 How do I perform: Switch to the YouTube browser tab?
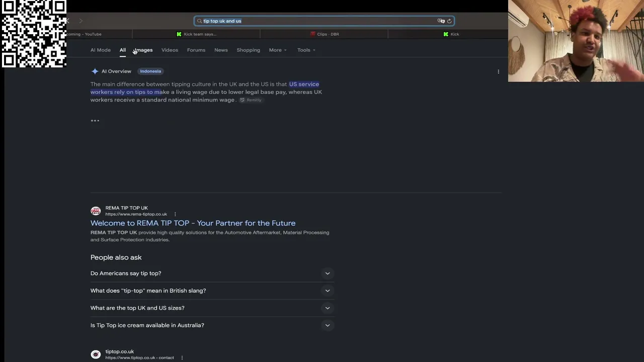(x=99, y=34)
